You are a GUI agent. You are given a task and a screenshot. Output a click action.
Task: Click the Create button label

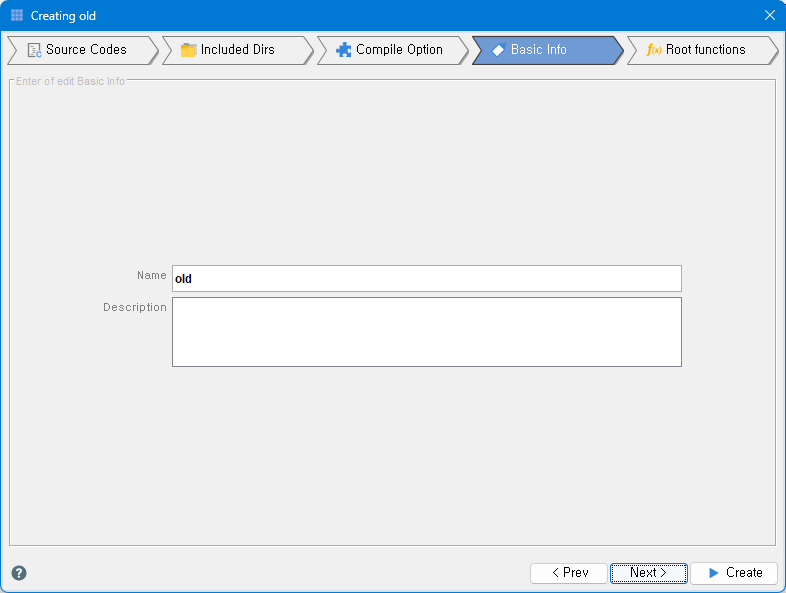pyautogui.click(x=744, y=573)
